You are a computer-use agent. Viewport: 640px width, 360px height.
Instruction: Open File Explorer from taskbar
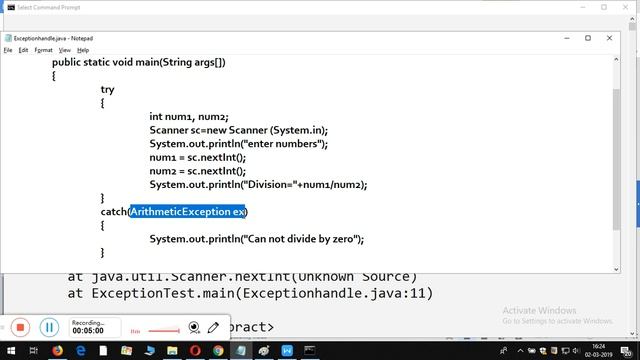pyautogui.click(x=172, y=351)
